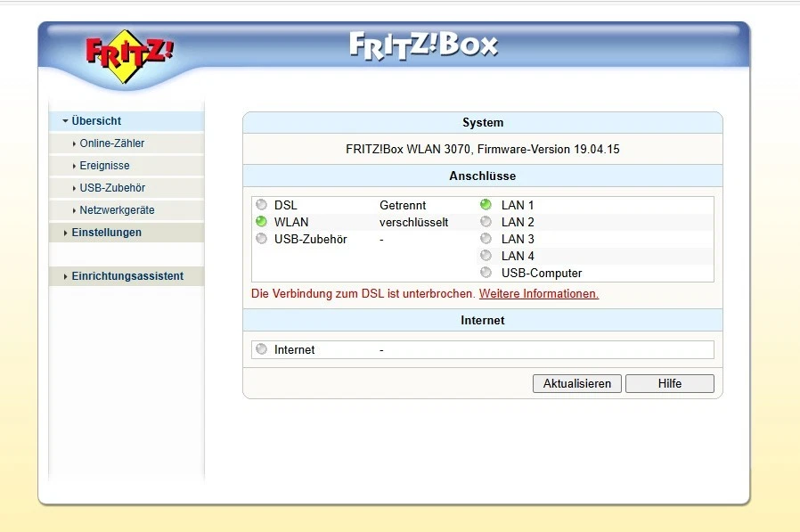Click the green LAN 1 indicator light

pos(486,204)
